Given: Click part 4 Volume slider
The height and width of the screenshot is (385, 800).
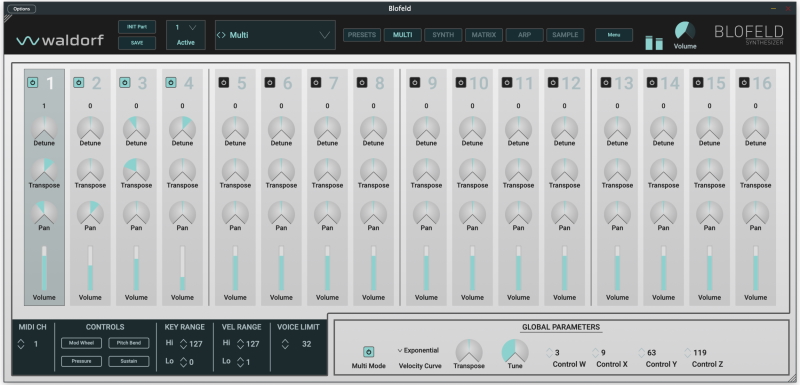Looking at the screenshot, I should point(182,268).
